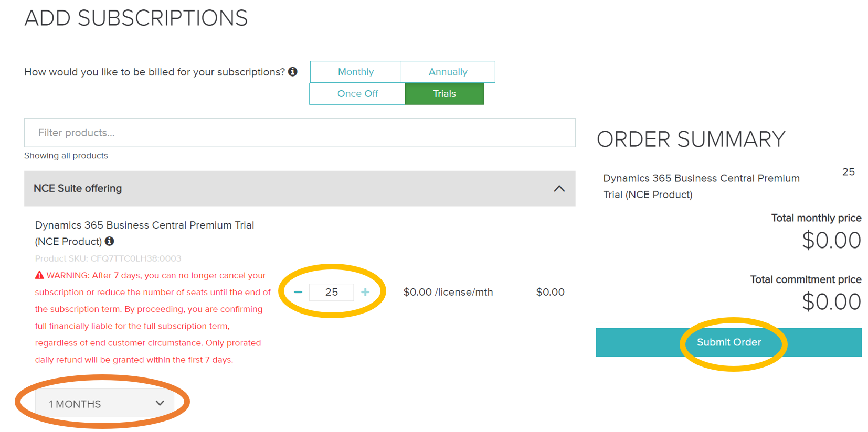Click the red warning triangle icon
The height and width of the screenshot is (432, 868).
tap(39, 275)
